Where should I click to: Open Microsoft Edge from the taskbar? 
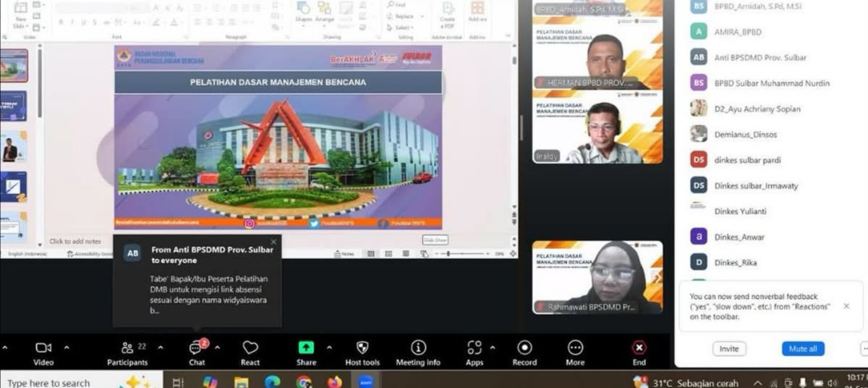272,381
